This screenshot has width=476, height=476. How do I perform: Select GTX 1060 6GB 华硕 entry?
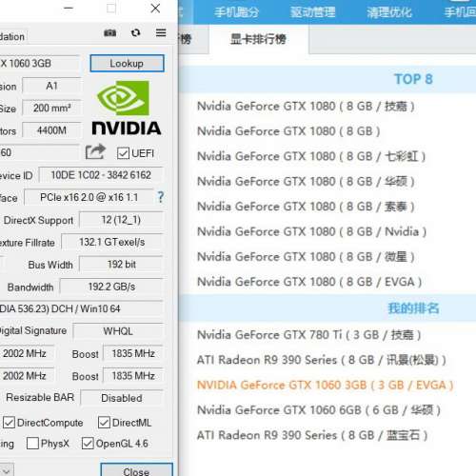(319, 410)
